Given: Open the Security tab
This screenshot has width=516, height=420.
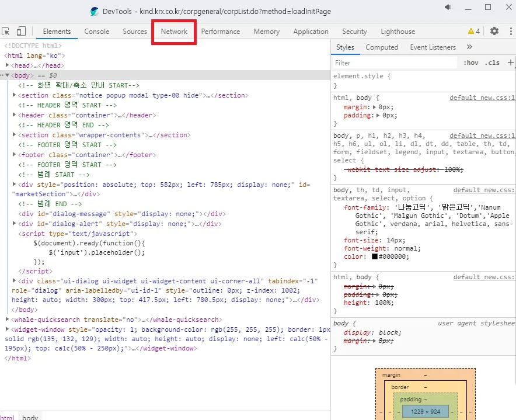Looking at the screenshot, I should pos(354,32).
